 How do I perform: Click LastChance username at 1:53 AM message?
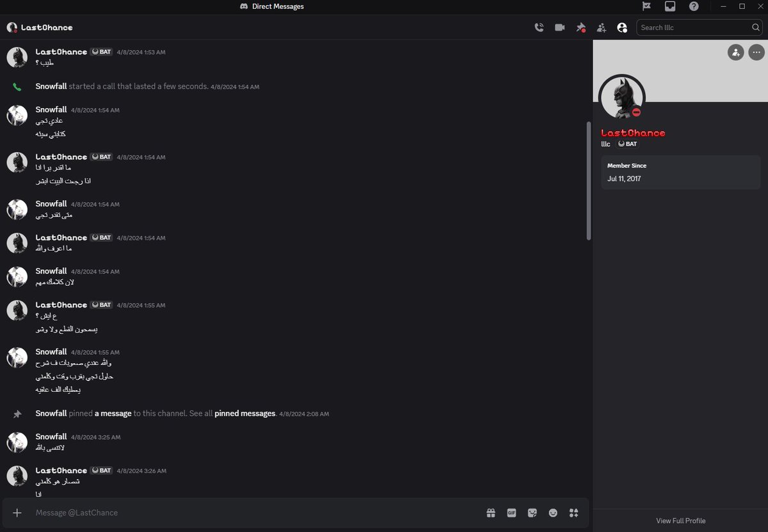coord(61,52)
